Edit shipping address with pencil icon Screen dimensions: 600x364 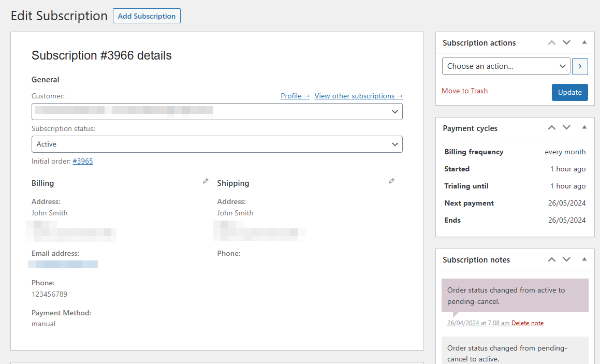click(391, 181)
